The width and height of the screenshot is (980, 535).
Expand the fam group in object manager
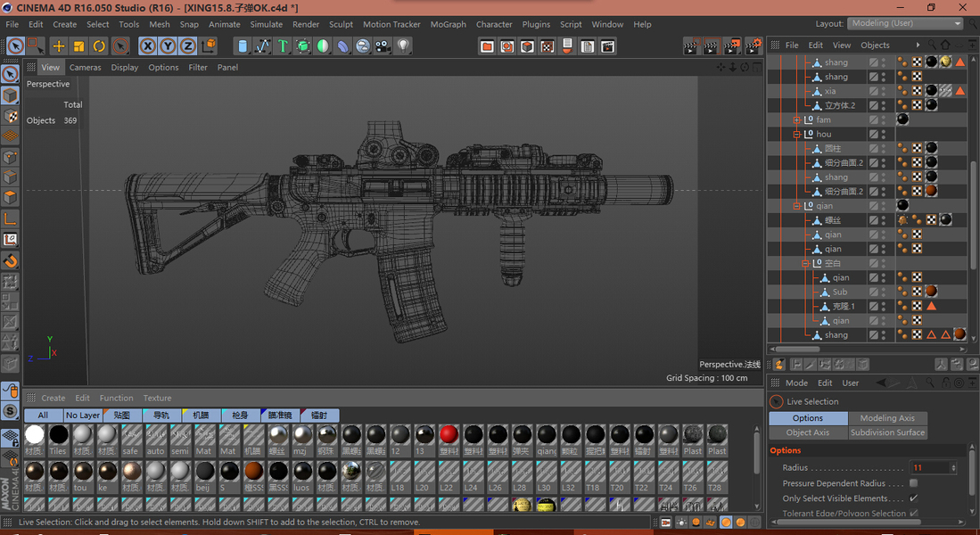click(797, 119)
